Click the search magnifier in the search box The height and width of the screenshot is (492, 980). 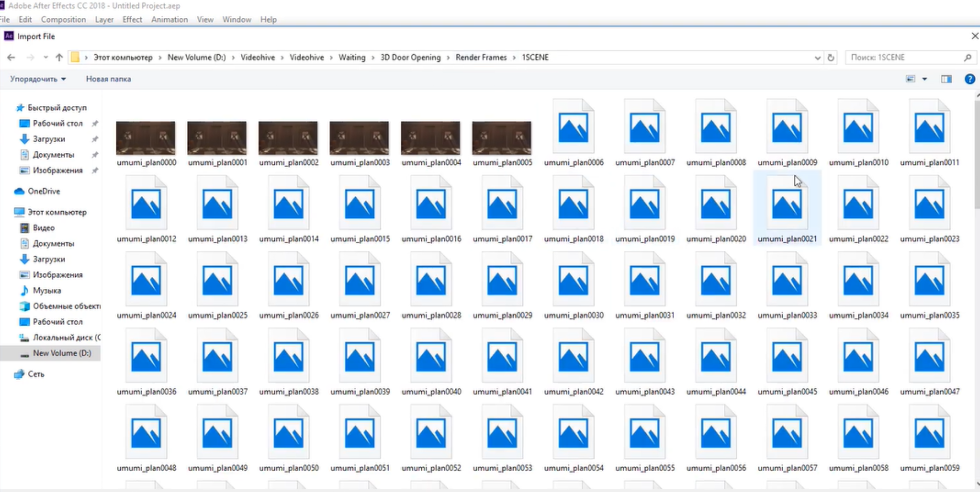click(968, 57)
